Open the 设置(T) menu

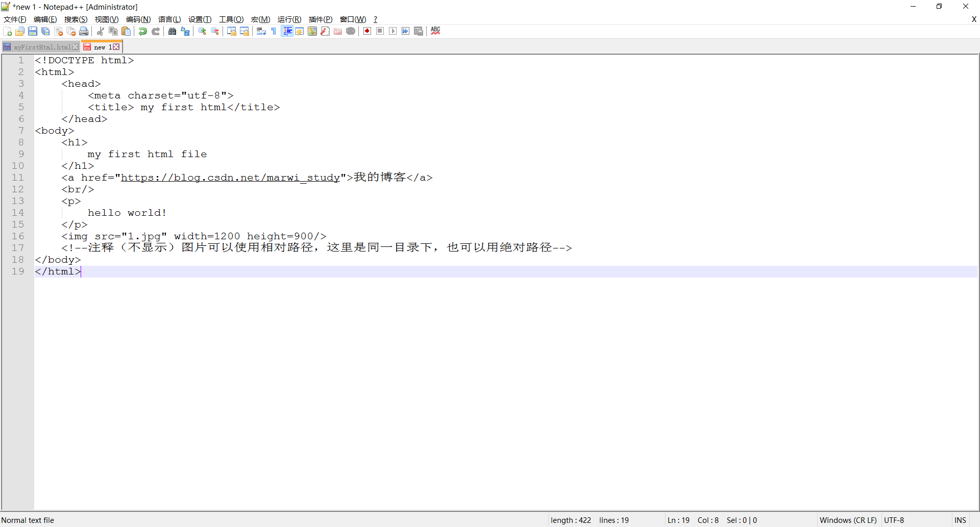point(200,19)
